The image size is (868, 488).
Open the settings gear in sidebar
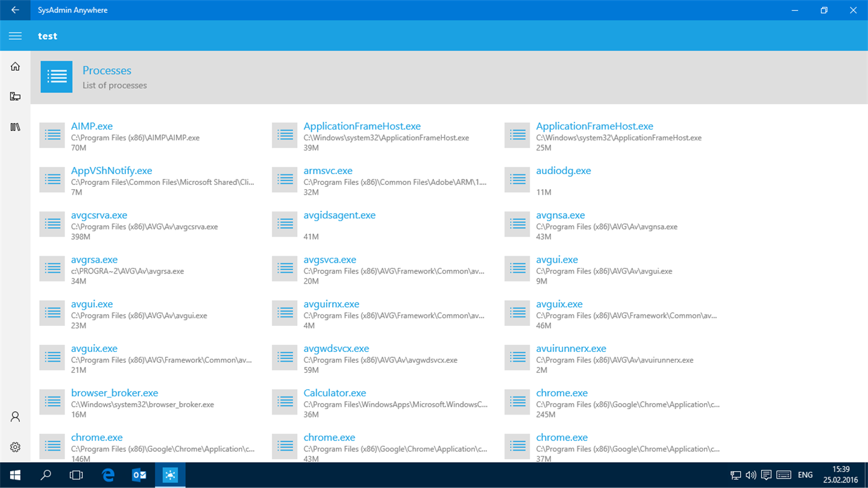[15, 447]
